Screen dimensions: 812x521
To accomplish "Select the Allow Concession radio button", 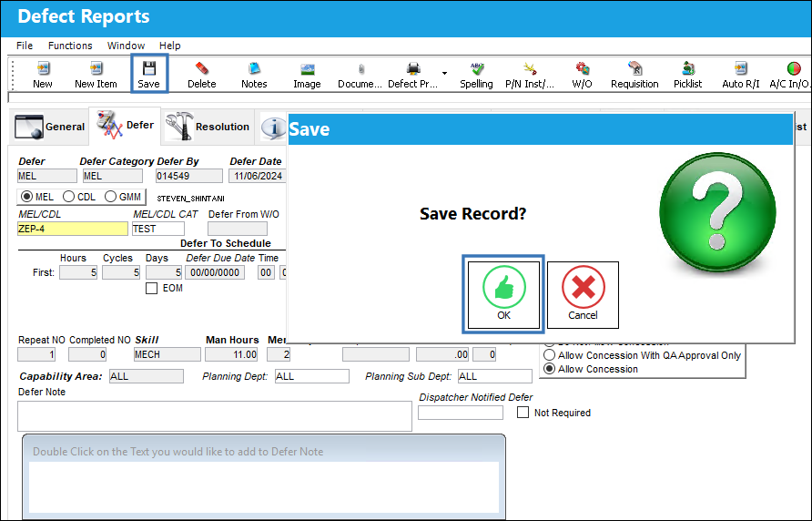I will pos(549,369).
